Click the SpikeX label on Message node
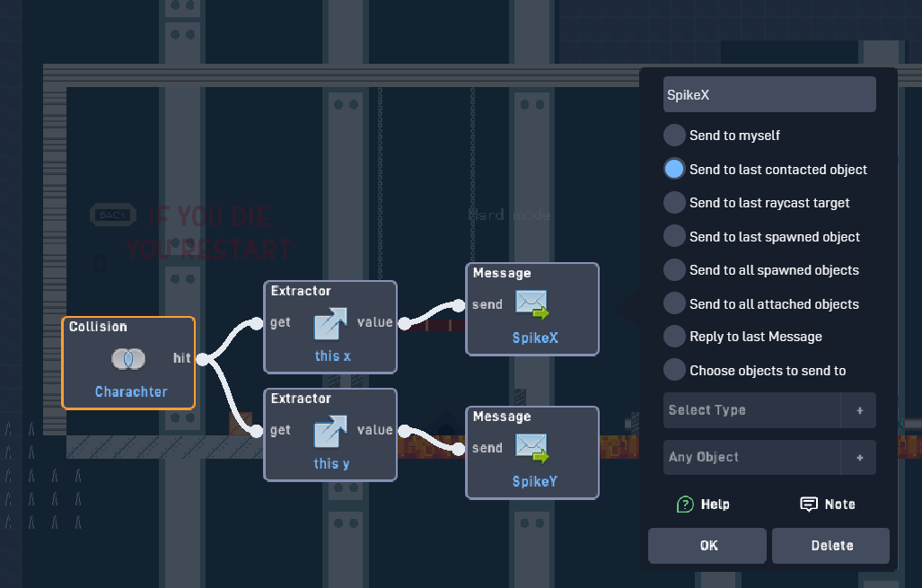The width and height of the screenshot is (922, 588). point(535,338)
